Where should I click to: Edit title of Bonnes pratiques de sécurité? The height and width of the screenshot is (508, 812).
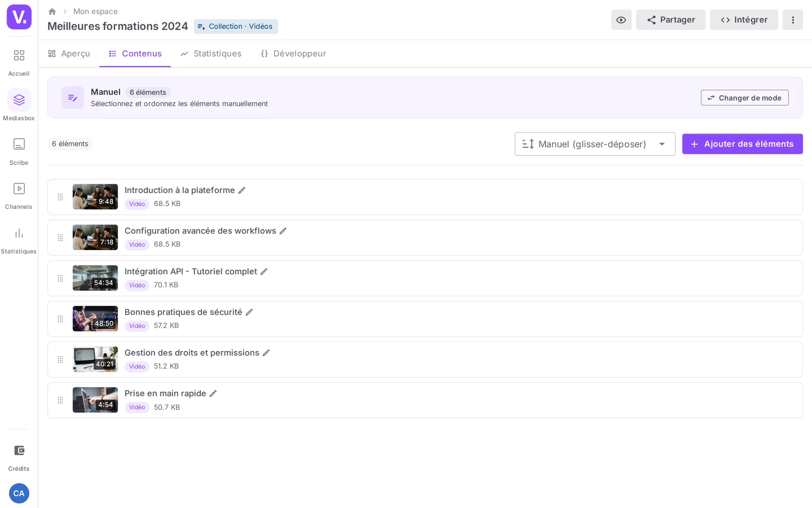click(x=249, y=312)
